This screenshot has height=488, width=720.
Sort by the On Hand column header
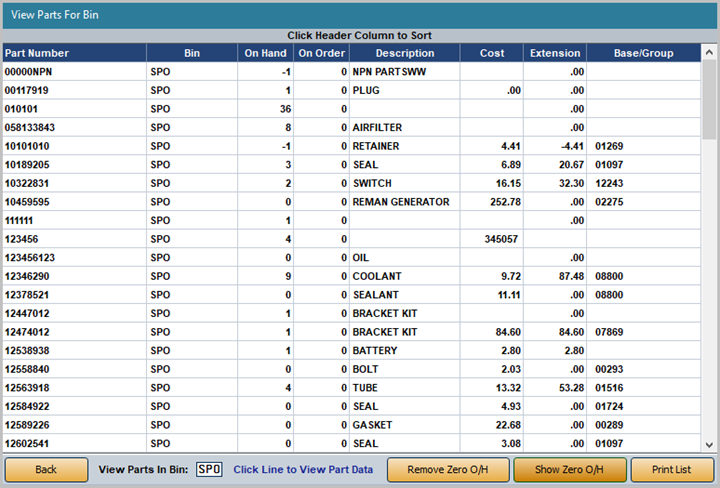tap(265, 53)
